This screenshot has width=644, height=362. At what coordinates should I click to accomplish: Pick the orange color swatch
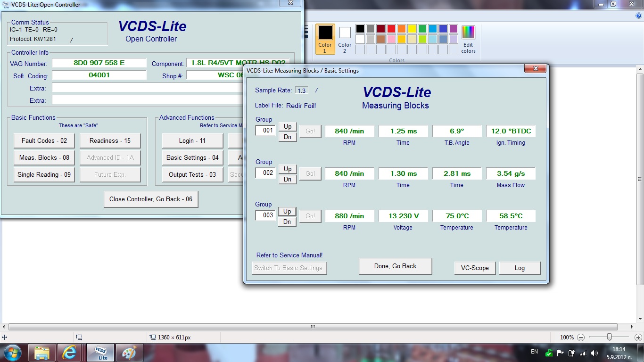coord(402,29)
